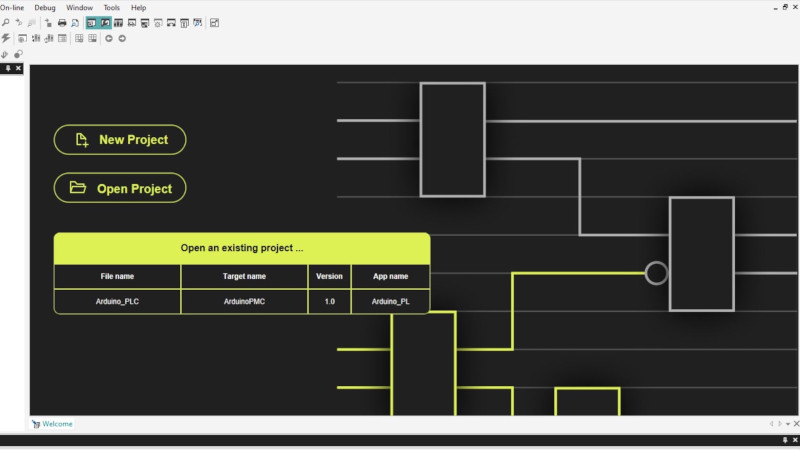The width and height of the screenshot is (800, 450).
Task: Open the Window menu
Action: pyautogui.click(x=79, y=7)
